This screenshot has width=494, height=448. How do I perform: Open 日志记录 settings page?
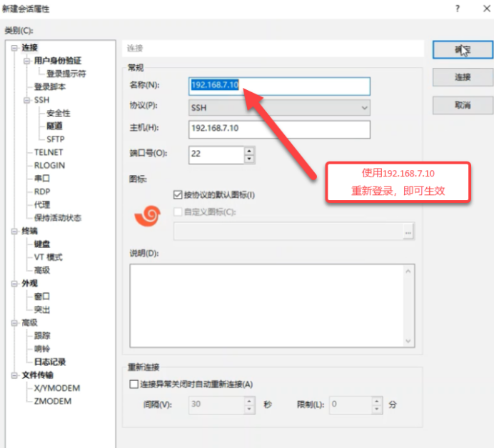(x=49, y=362)
